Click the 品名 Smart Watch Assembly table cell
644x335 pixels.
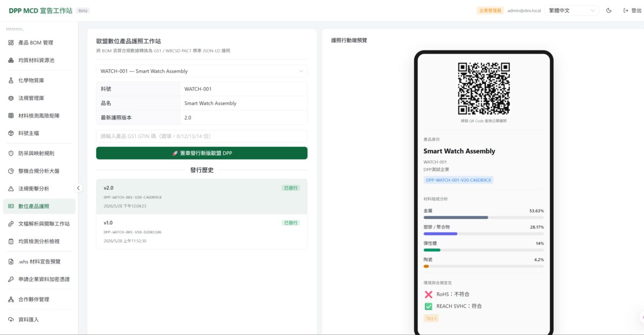(x=244, y=103)
